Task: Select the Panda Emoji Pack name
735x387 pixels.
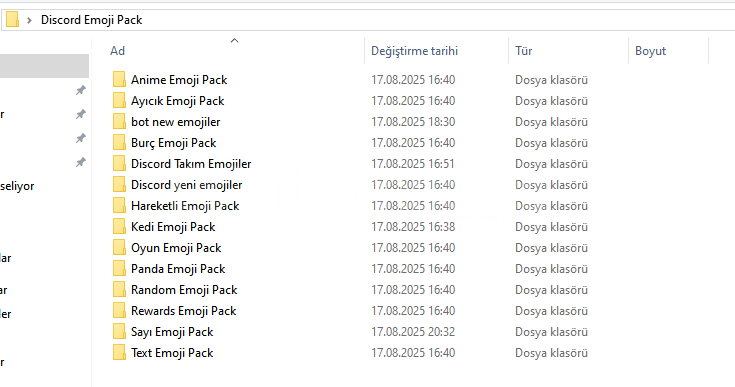Action: (178, 268)
